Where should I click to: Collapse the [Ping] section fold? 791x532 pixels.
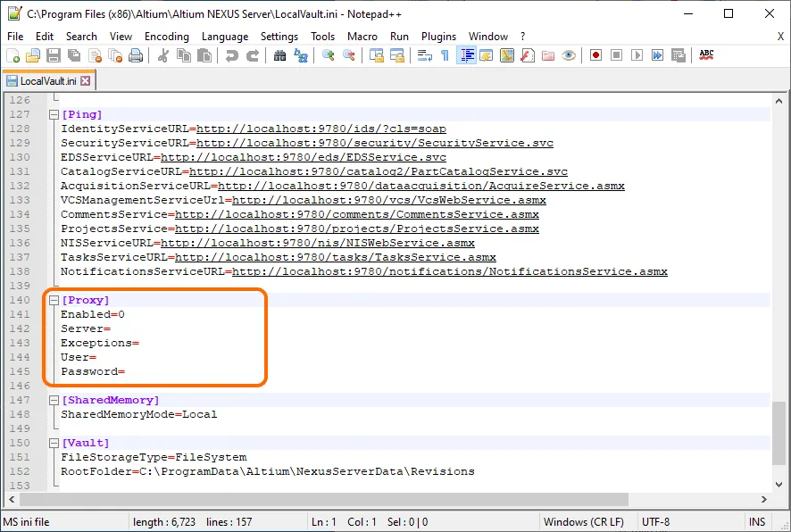click(54, 114)
